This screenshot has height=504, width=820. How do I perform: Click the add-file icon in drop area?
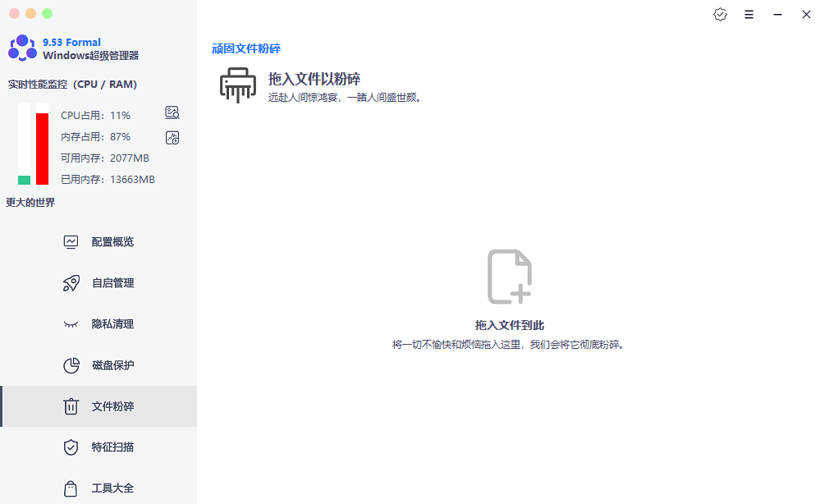[510, 277]
